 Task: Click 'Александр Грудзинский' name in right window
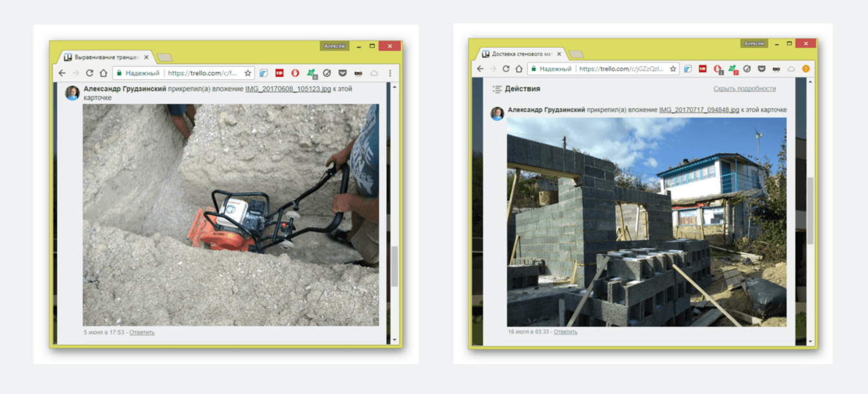point(547,110)
